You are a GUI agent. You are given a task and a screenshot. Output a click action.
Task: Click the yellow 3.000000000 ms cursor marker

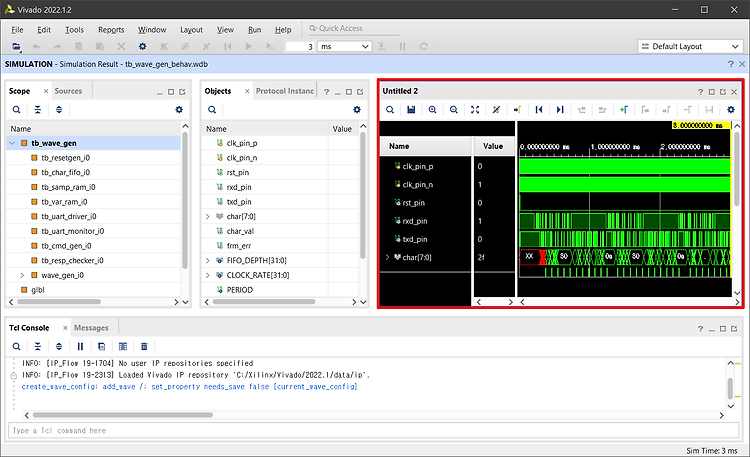pyautogui.click(x=701, y=125)
